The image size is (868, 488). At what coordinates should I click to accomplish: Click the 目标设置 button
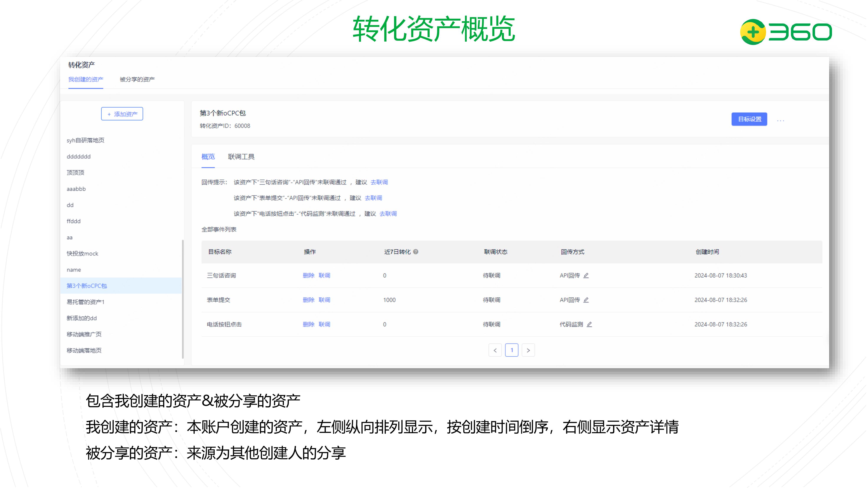[x=749, y=119]
